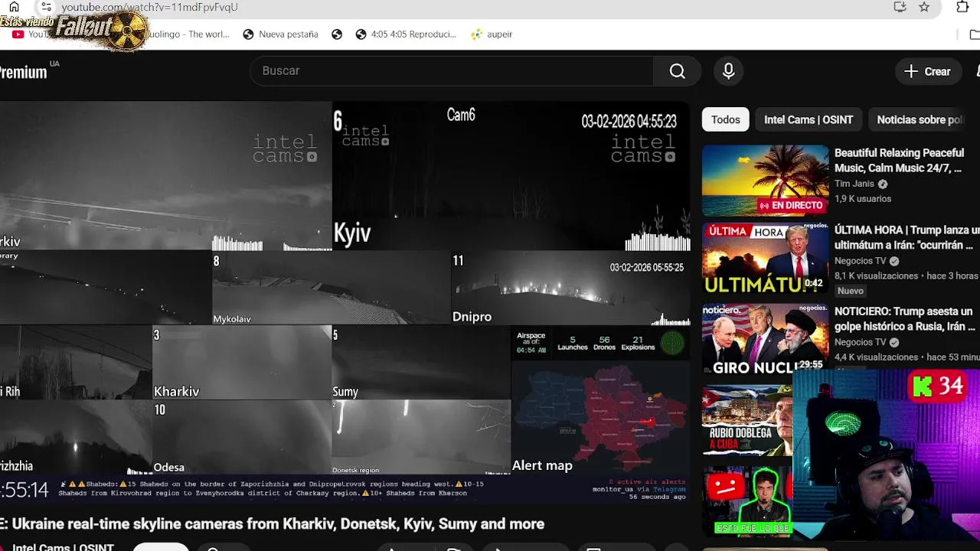Screen dimensions: 980x551
Task: Open ÚLTIMA HORA Trump lanza ultimátum title
Action: coord(906,238)
